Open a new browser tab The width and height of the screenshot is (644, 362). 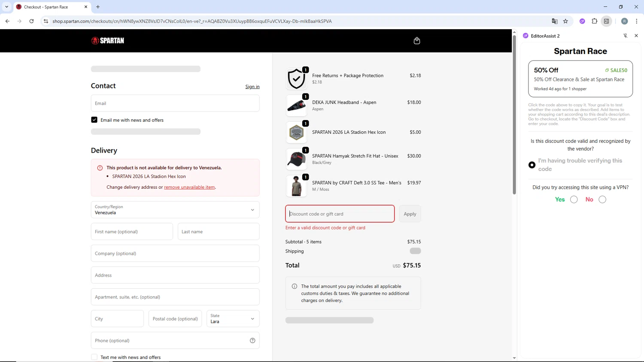tap(98, 7)
